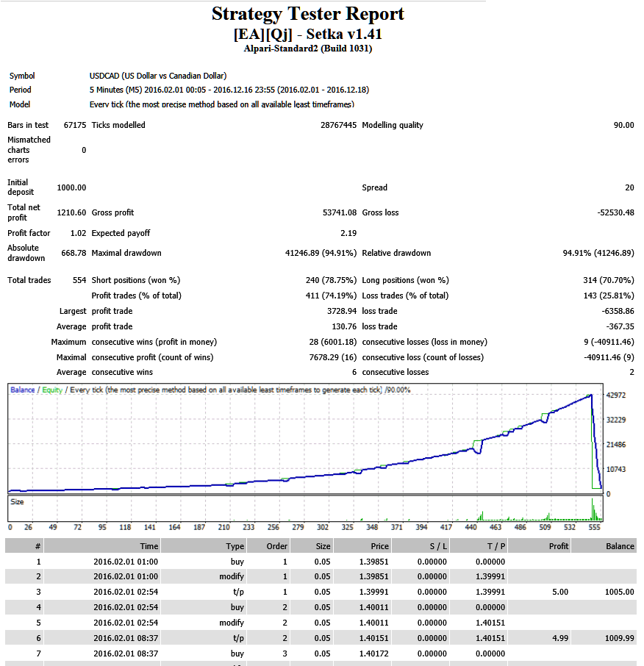Click balance 1009.99 in row 6
The image size is (644, 666).
[x=619, y=638]
